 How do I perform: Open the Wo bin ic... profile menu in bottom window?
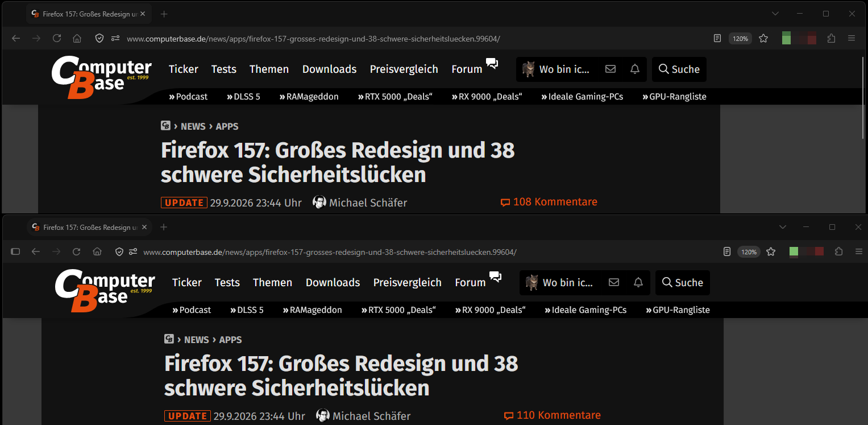[559, 282]
